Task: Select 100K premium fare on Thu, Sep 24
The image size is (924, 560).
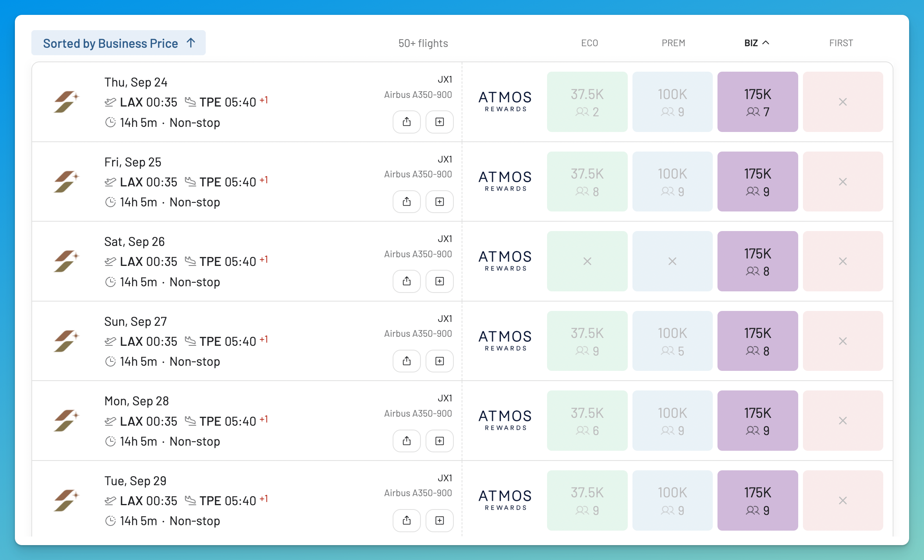Action: tap(672, 102)
